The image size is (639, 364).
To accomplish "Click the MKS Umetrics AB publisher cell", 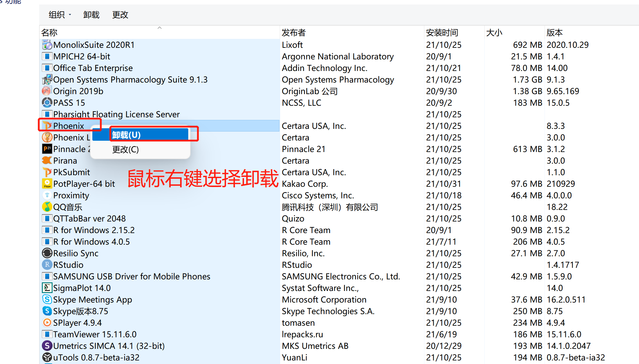I will coord(315,346).
